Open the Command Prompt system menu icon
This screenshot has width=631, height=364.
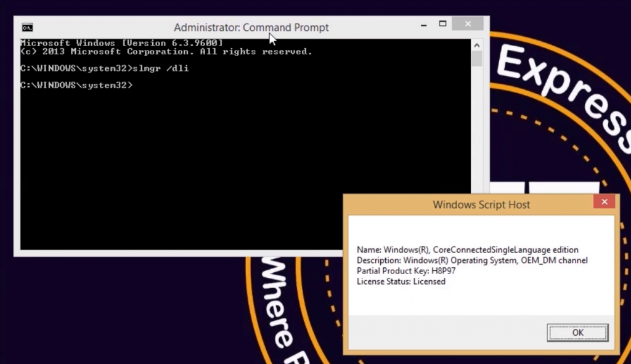coord(27,27)
